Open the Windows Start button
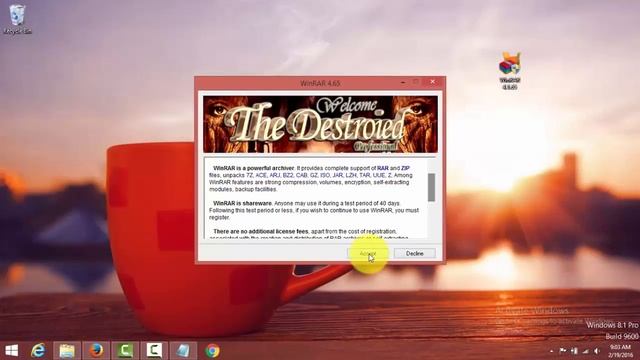 [x=11, y=351]
